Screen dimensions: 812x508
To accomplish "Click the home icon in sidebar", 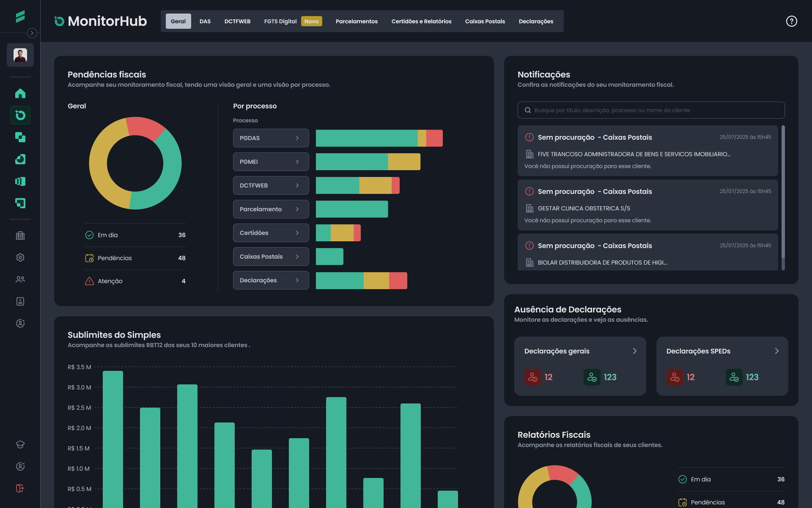I will click(x=20, y=93).
